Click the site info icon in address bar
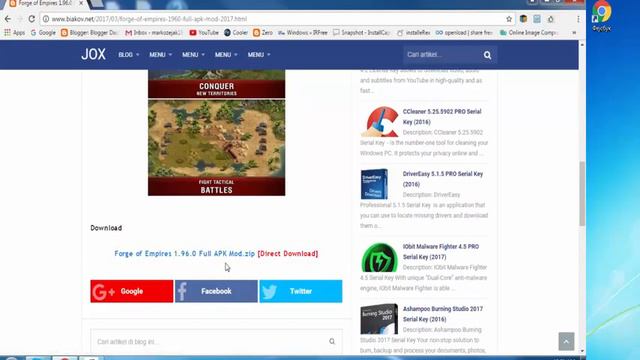The height and width of the screenshot is (360, 640). 46,19
